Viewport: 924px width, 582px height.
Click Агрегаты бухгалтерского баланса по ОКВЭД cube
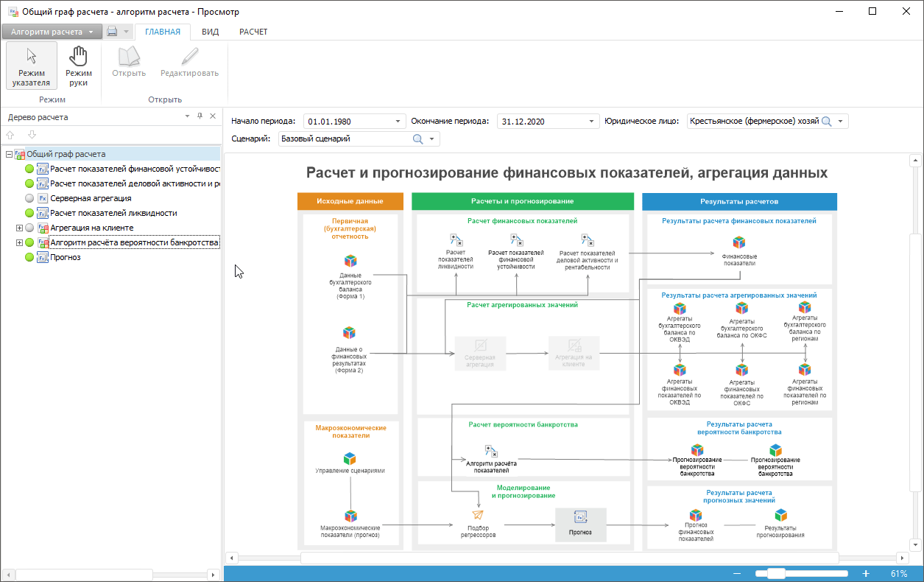[x=680, y=309]
